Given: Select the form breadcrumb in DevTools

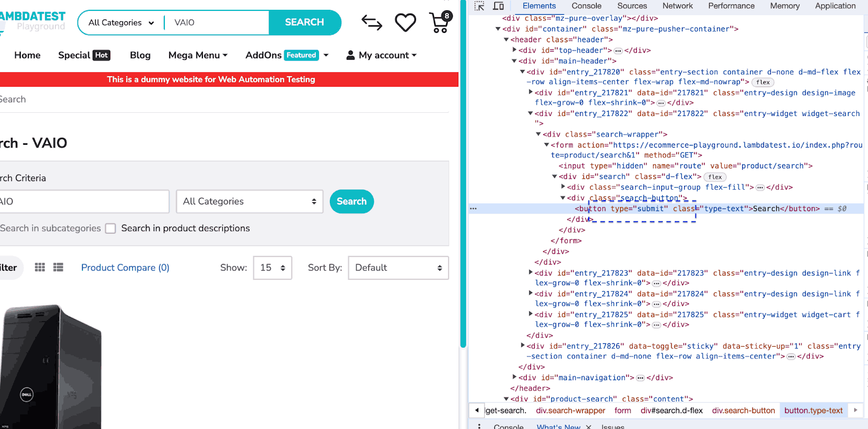Looking at the screenshot, I should tap(622, 411).
